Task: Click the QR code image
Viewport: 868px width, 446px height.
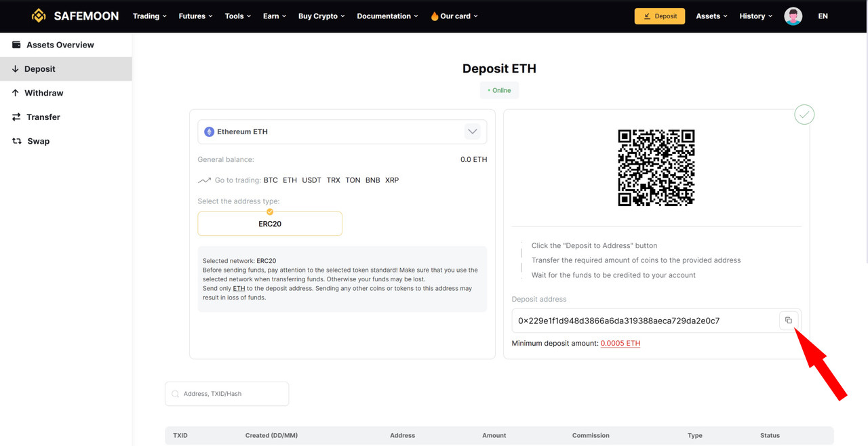Action: (x=656, y=167)
